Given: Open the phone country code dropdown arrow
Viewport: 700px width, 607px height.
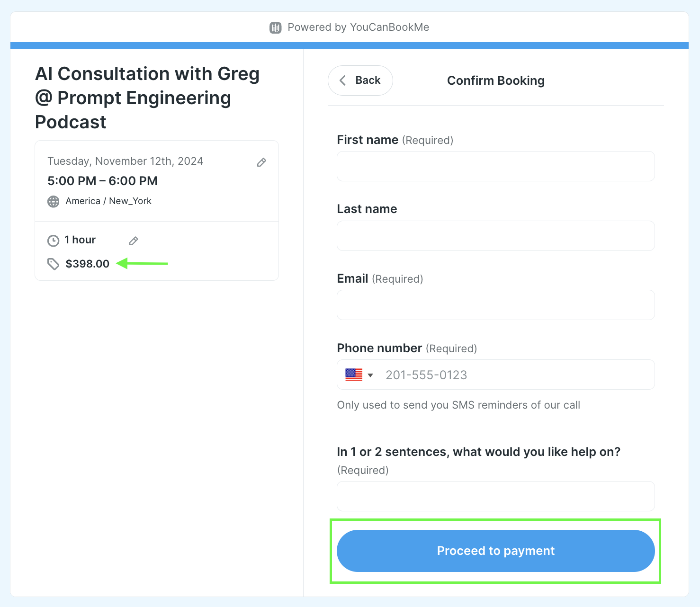Looking at the screenshot, I should (x=370, y=375).
